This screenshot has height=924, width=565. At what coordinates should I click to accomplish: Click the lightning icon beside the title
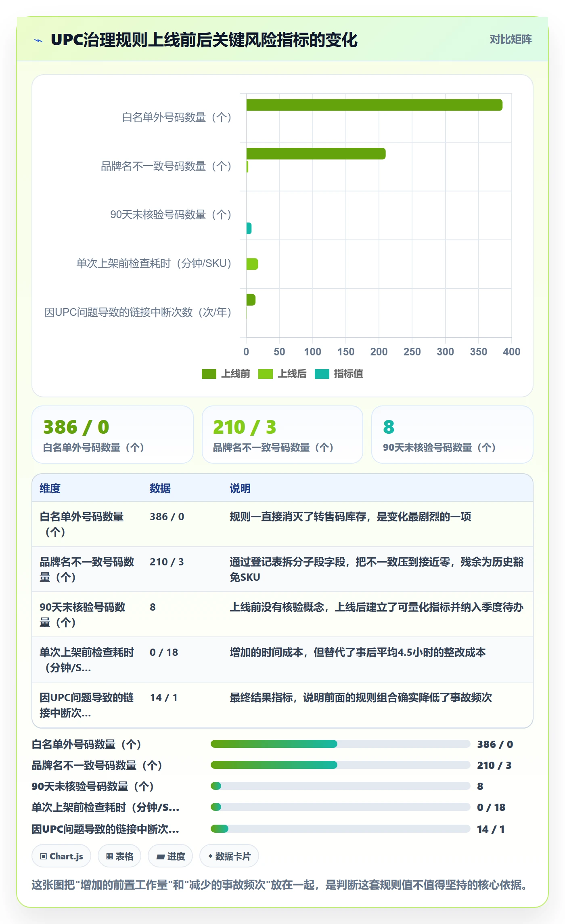coord(38,40)
